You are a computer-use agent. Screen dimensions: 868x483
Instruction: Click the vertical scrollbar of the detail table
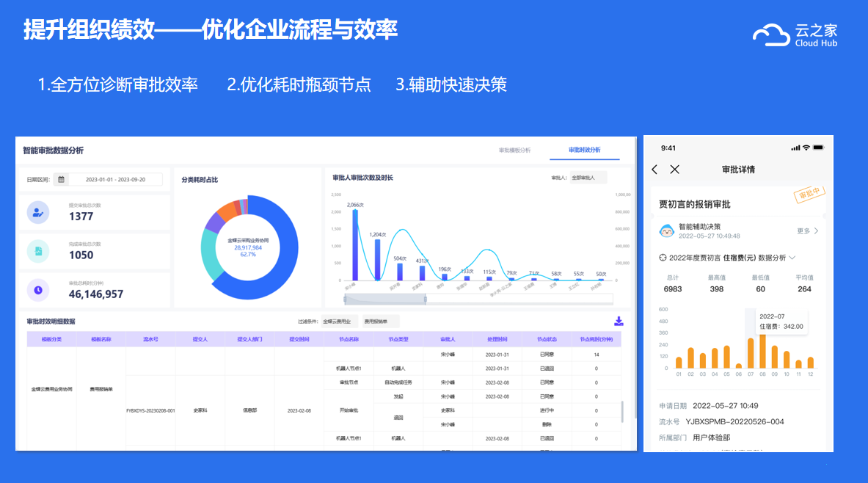pyautogui.click(x=623, y=411)
